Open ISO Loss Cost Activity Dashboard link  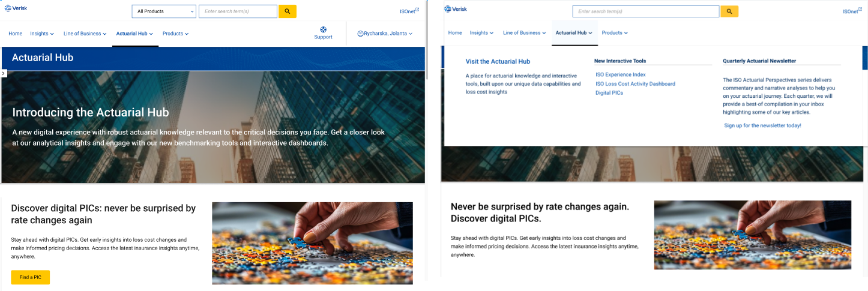(635, 84)
